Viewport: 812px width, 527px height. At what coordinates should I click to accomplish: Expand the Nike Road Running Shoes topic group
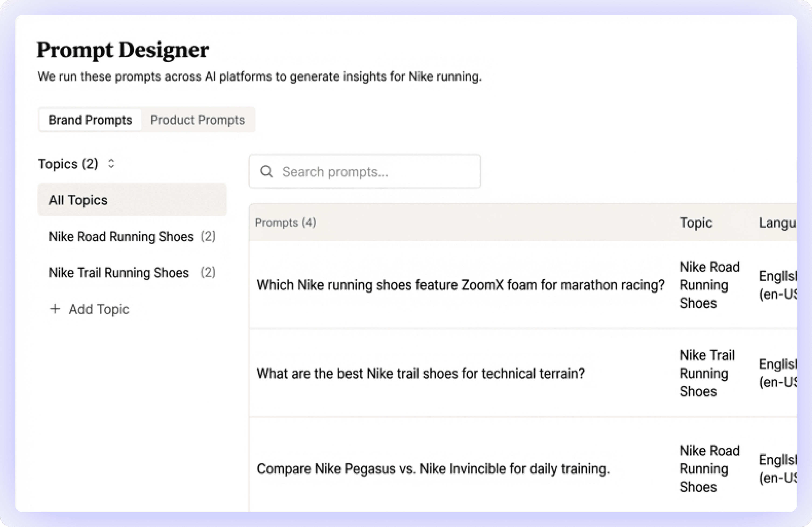[121, 236]
